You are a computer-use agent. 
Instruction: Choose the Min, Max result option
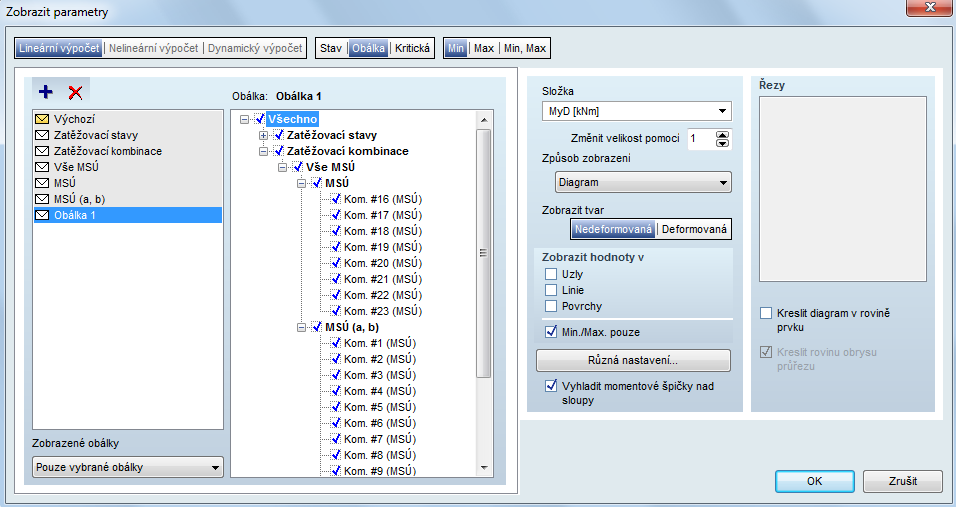coord(525,48)
